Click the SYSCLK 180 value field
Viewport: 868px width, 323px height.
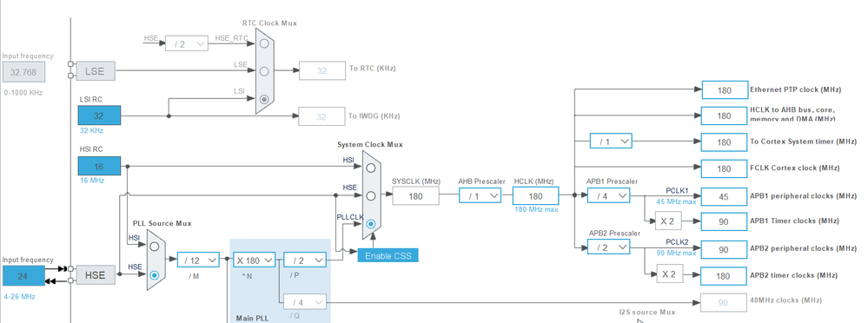[x=415, y=195]
